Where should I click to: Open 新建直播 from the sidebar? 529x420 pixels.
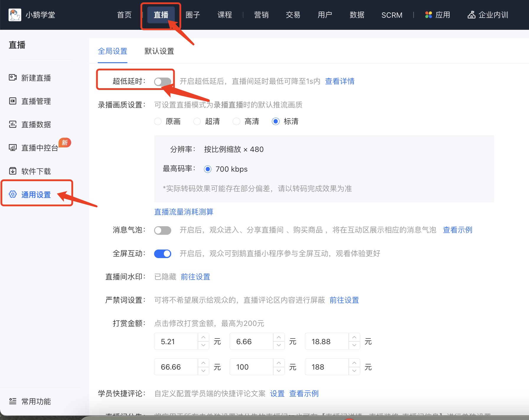36,78
